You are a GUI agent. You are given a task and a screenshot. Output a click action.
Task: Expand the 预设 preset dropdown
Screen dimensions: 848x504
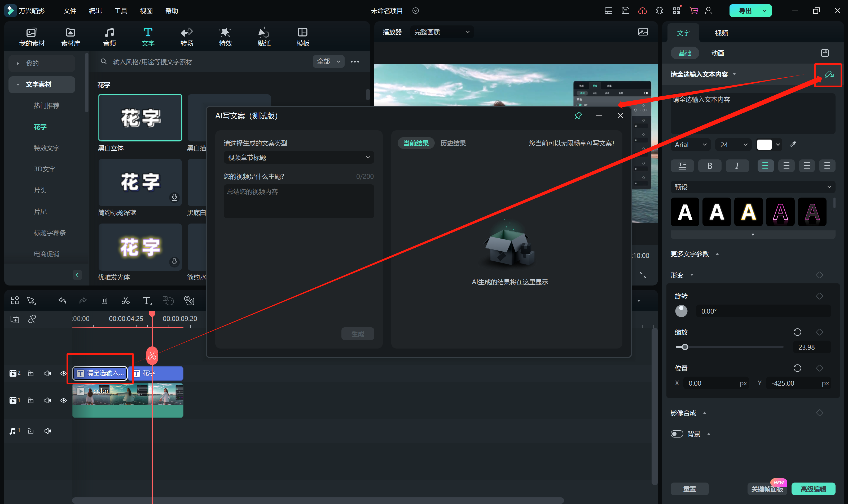coord(753,187)
